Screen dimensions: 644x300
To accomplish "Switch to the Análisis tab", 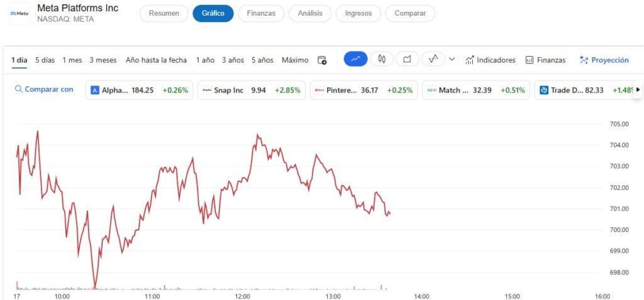I will coord(310,13).
